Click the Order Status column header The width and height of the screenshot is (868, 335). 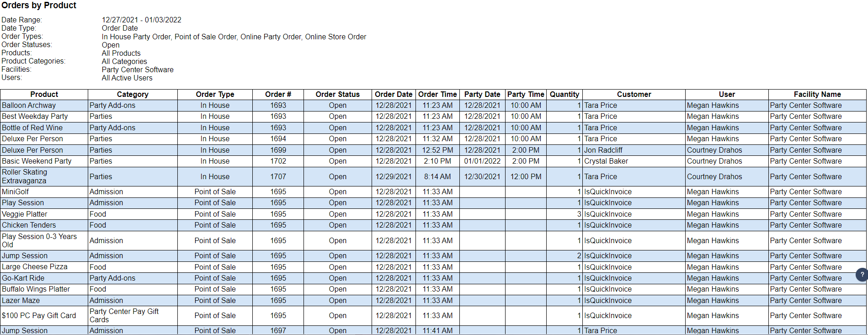(337, 94)
